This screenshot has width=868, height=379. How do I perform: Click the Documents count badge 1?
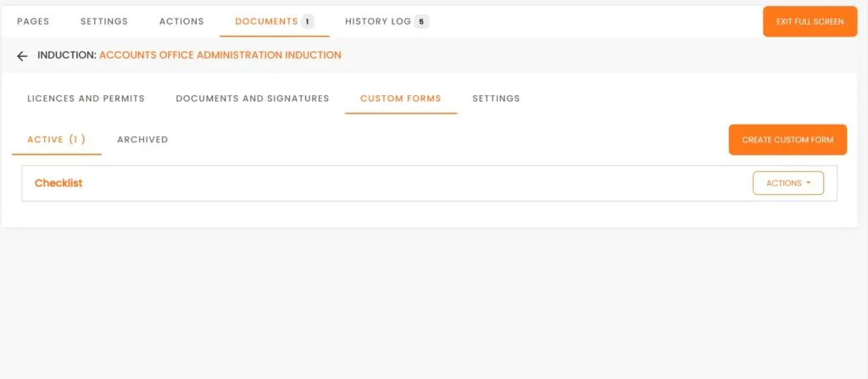click(x=307, y=21)
